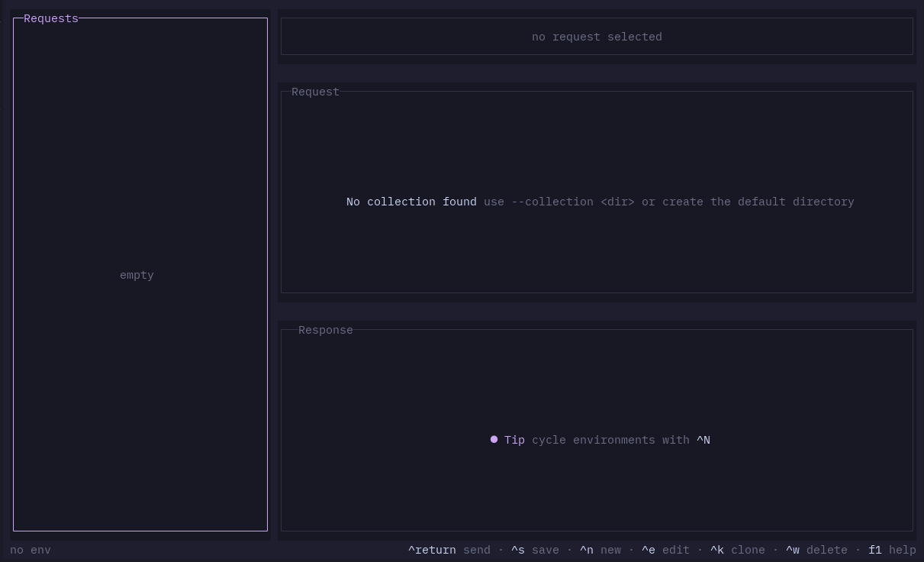
Task: Click the ^k clone shortcut
Action: pyautogui.click(x=738, y=550)
